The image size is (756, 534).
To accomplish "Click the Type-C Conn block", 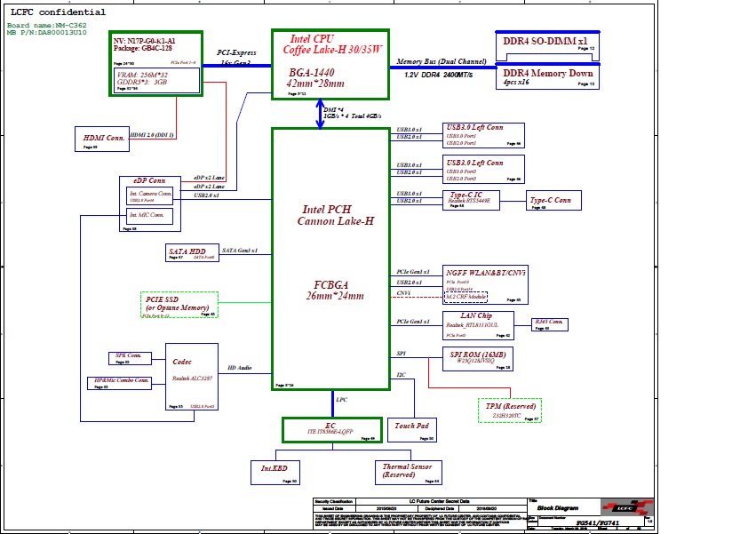I will click(x=553, y=200).
